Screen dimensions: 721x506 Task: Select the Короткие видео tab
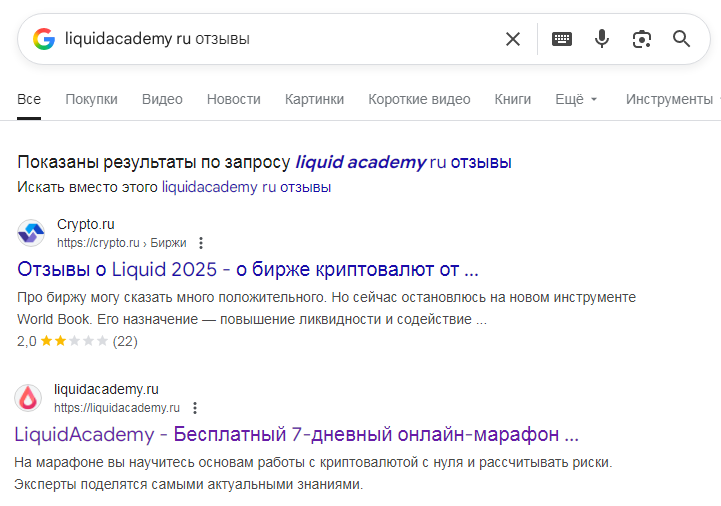coord(419,99)
